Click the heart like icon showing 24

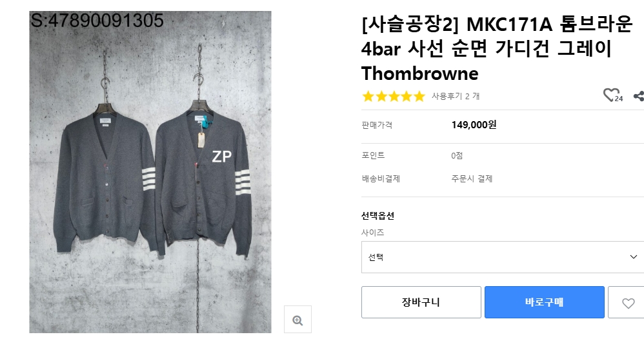pos(610,95)
